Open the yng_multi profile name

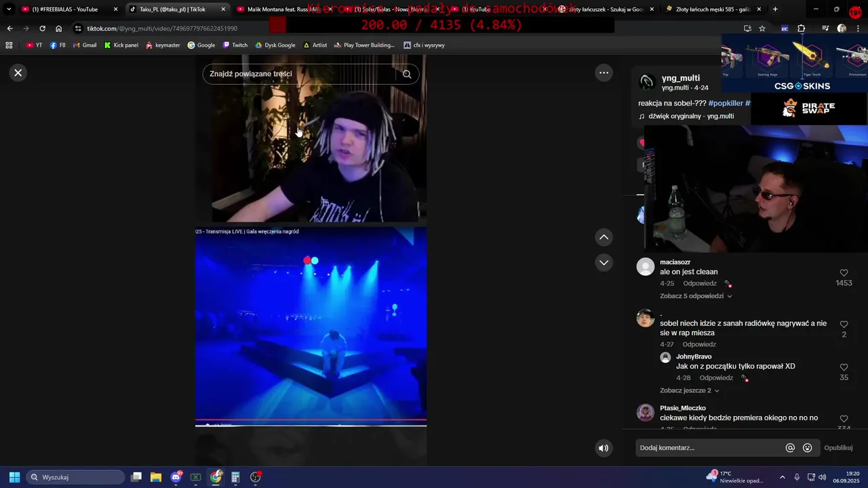click(x=681, y=78)
